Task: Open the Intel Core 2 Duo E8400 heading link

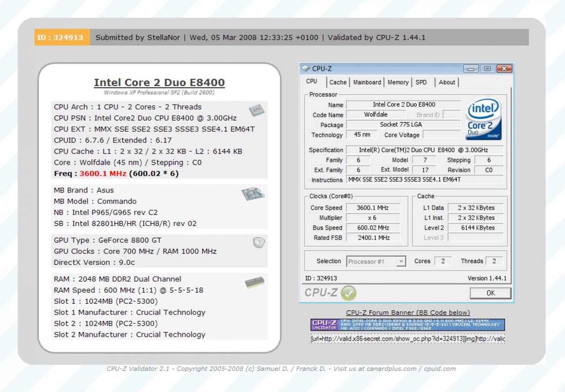Action: pyautogui.click(x=159, y=83)
